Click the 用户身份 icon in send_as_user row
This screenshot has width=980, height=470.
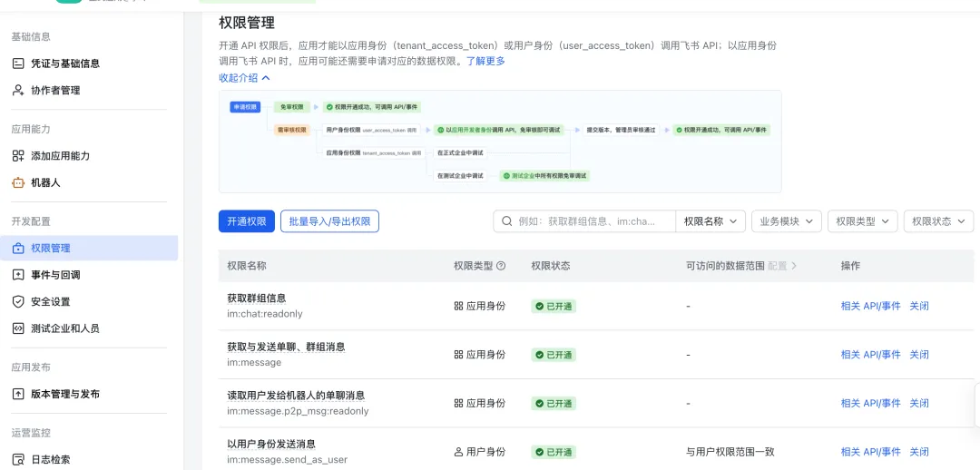[x=458, y=452]
